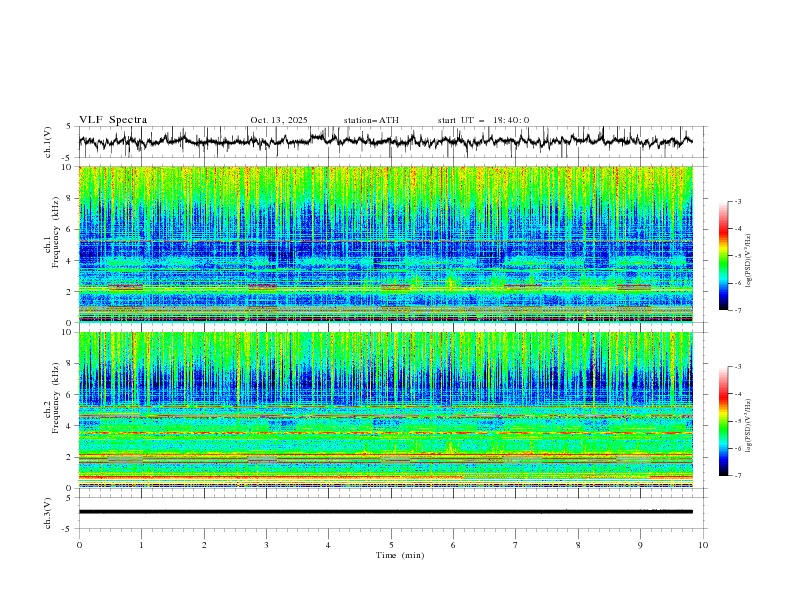This screenshot has width=792, height=612.
Task: Click the 'VLF Spectra' plot title
Action: (113, 120)
